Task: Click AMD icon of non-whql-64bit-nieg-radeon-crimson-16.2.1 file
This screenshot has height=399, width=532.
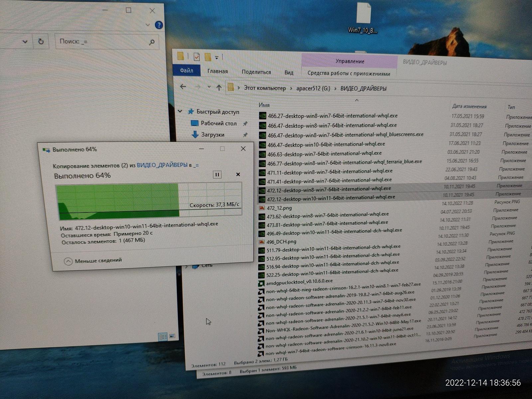Action: click(261, 292)
